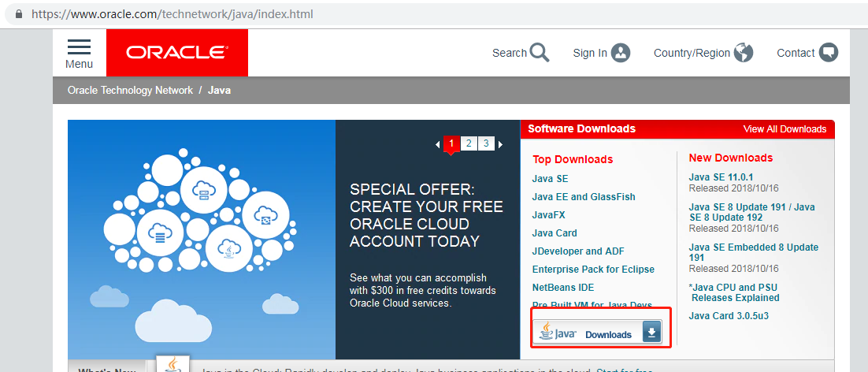Click the cloud illustration banner image

202,240
